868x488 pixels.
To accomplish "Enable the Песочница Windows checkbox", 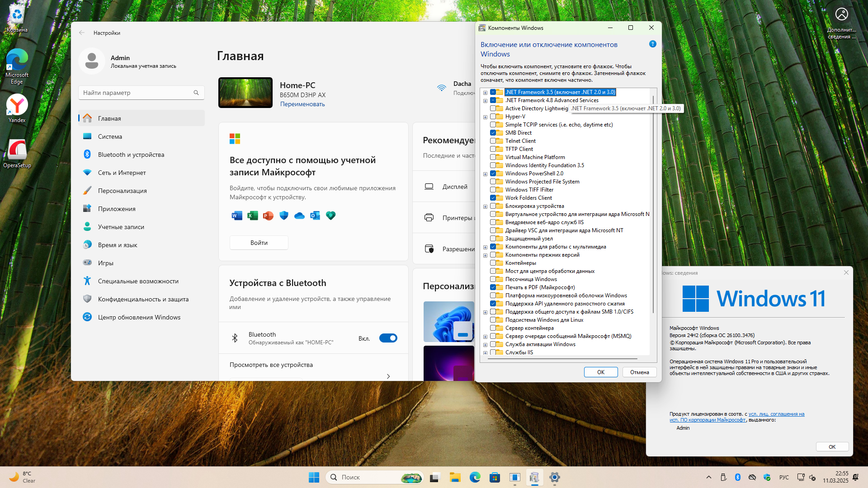I will [x=493, y=279].
